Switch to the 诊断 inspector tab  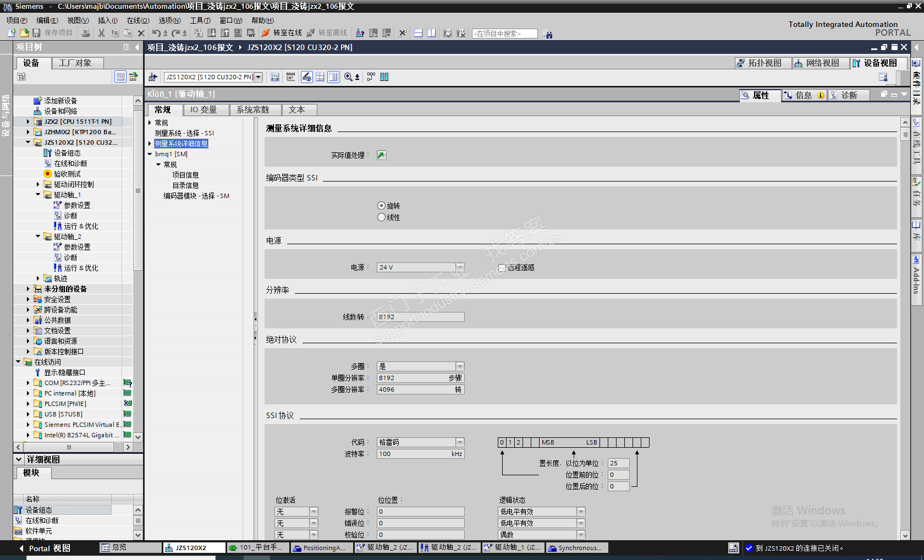849,96
